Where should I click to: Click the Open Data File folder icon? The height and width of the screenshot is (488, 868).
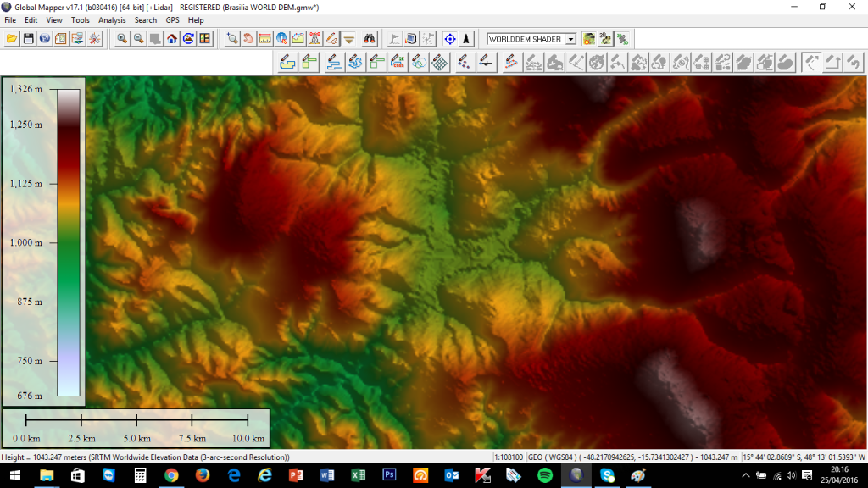tap(11, 38)
